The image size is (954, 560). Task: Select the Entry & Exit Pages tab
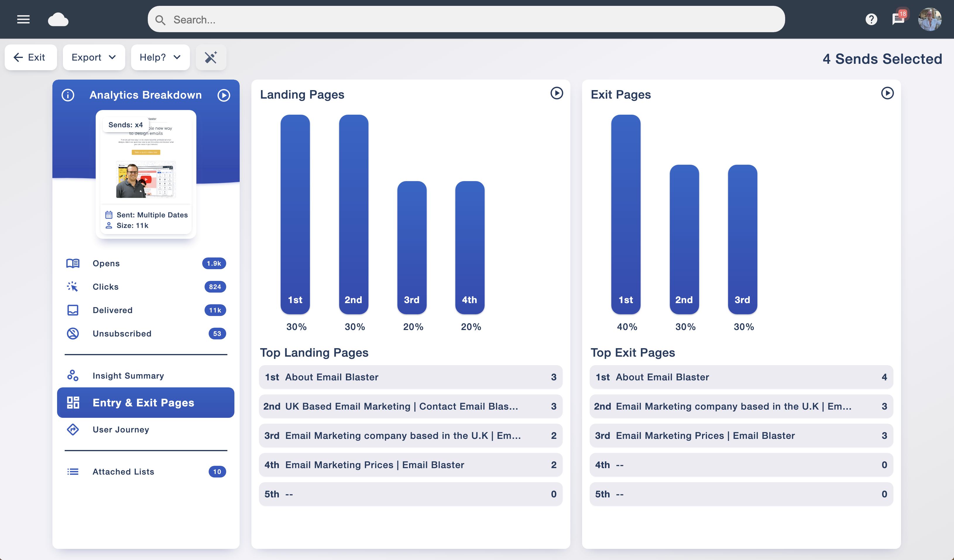pyautogui.click(x=146, y=403)
